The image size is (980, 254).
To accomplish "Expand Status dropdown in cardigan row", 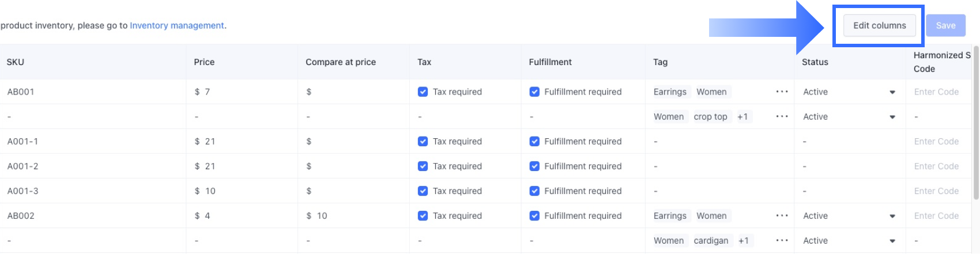I will pyautogui.click(x=892, y=241).
